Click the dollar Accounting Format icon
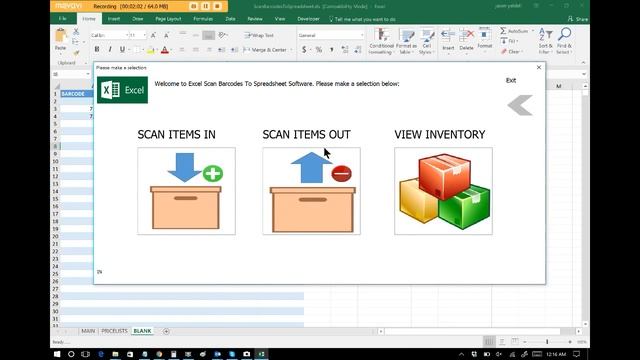 [x=304, y=50]
